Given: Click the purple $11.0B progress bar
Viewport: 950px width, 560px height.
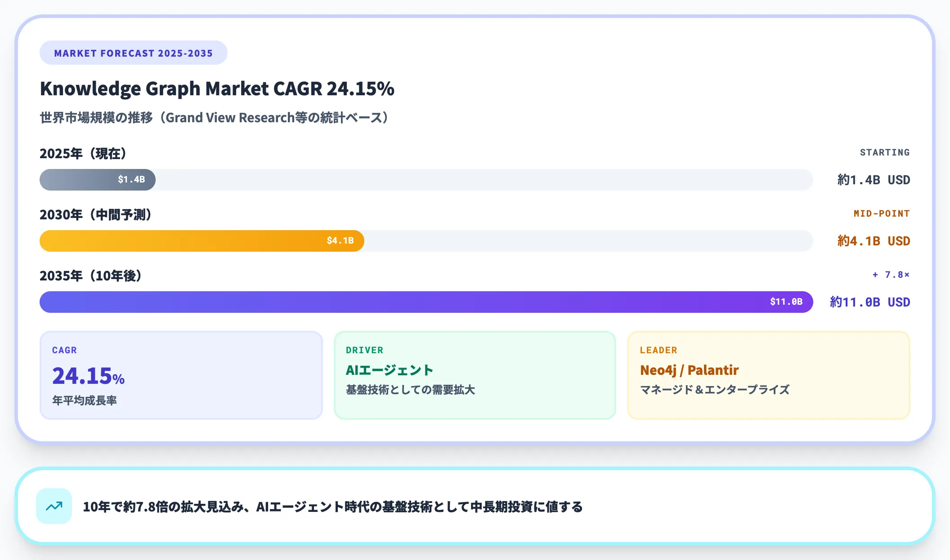Looking at the screenshot, I should coord(426,302).
